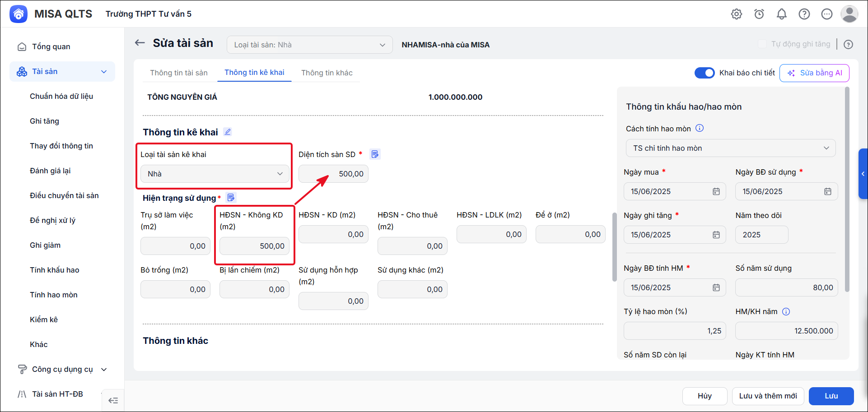This screenshot has height=412, width=868.
Task: Click the MISA QLTS logo icon
Action: (19, 14)
